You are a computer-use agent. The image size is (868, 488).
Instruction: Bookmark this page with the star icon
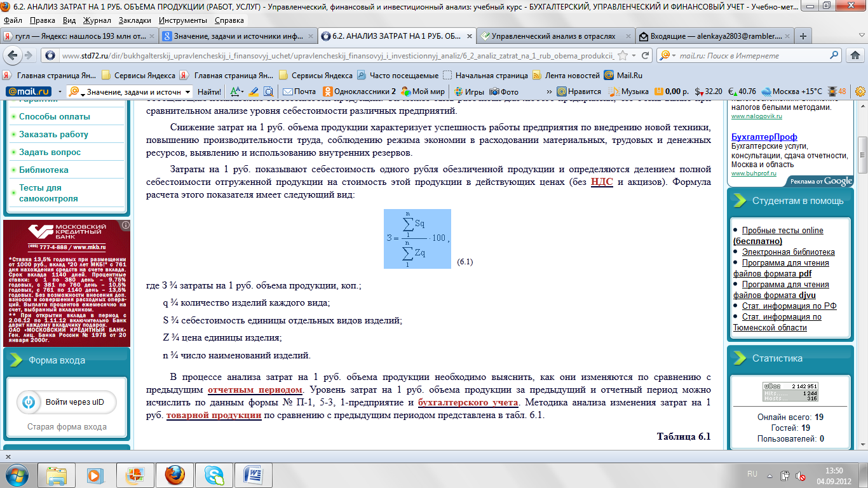point(622,55)
